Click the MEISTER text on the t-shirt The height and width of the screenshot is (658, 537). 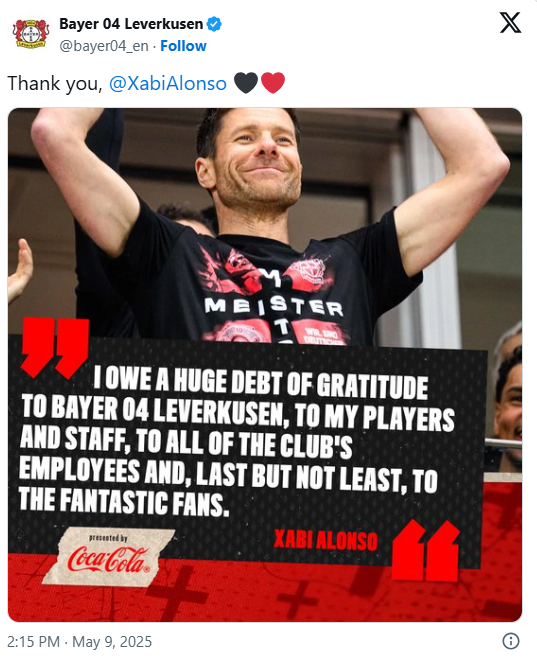pos(274,307)
